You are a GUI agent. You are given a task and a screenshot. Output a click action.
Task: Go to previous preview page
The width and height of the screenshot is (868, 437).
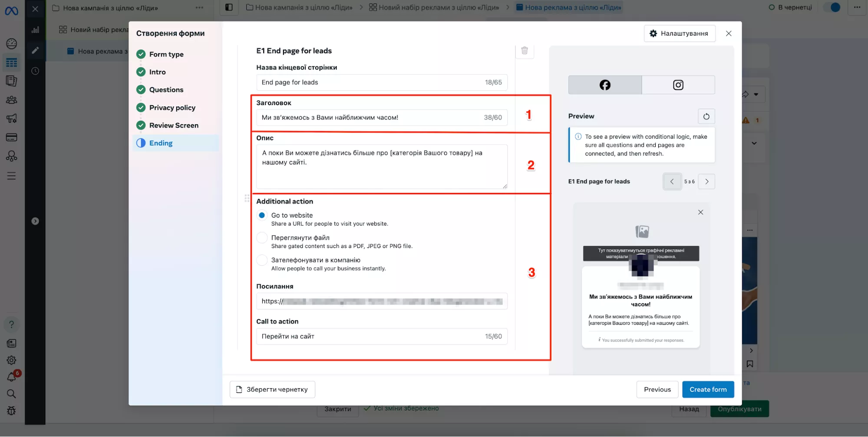pos(672,182)
